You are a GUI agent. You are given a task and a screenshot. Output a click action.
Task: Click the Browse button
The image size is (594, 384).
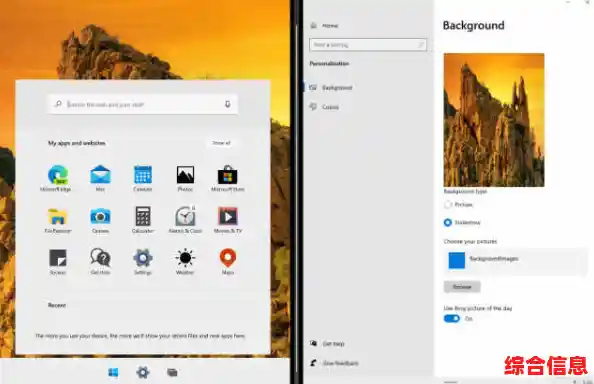[x=462, y=287]
